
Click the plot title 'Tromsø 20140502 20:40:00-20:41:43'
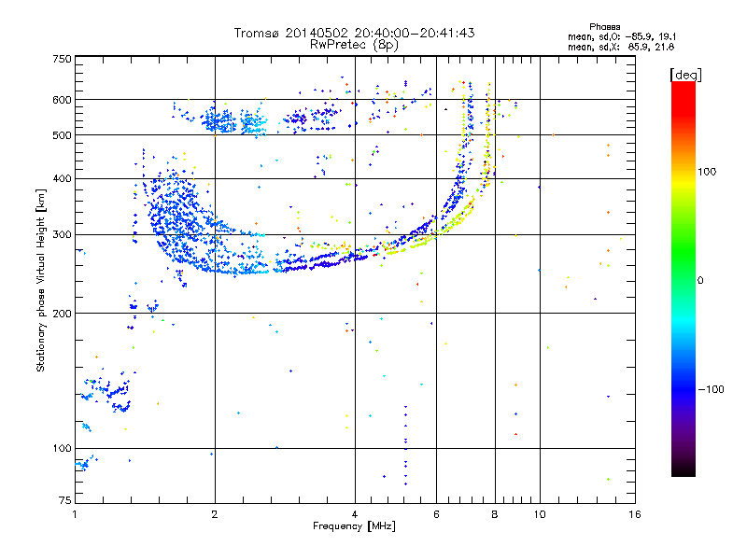(x=355, y=33)
